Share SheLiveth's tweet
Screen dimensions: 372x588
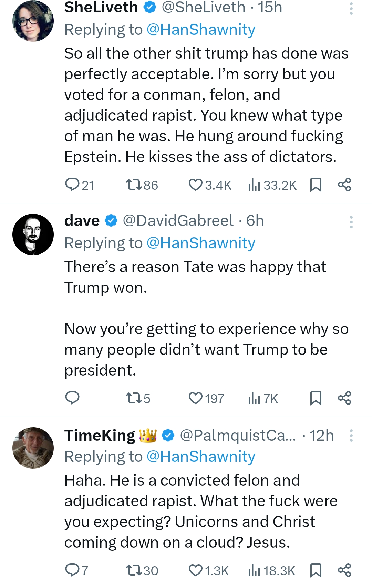[x=344, y=185]
